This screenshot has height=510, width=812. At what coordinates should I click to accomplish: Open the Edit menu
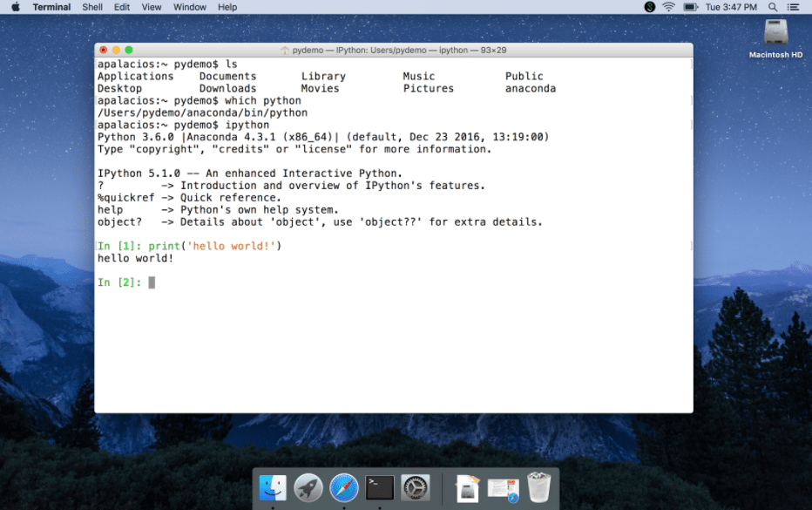coord(121,6)
